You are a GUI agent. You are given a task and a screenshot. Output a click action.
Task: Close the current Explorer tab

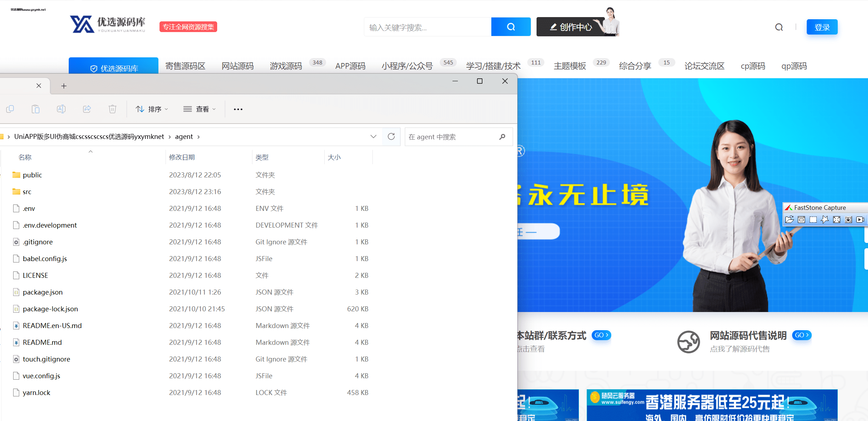39,85
